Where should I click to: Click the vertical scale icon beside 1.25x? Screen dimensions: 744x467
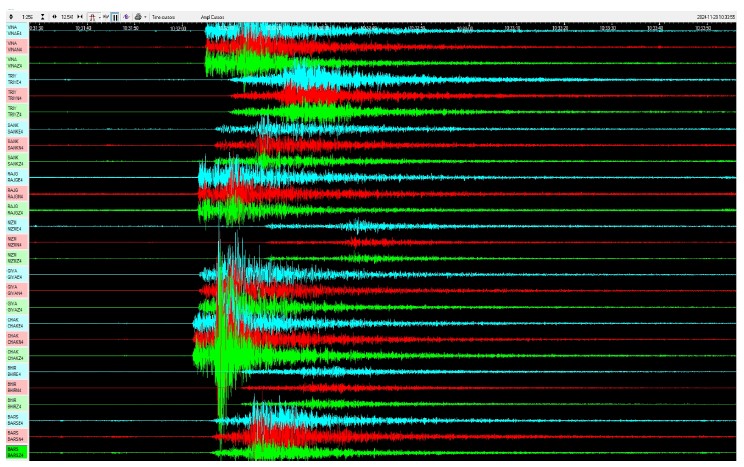tap(43, 17)
